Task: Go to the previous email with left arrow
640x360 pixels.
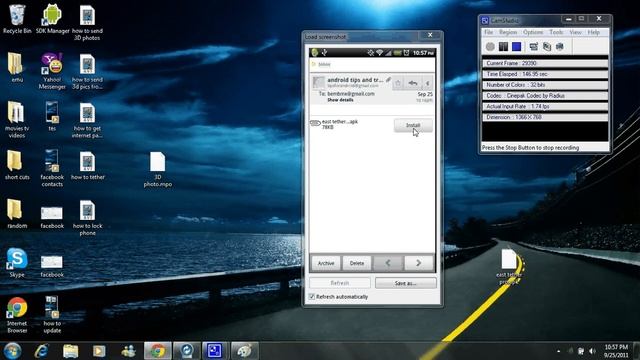Action: 388,263
